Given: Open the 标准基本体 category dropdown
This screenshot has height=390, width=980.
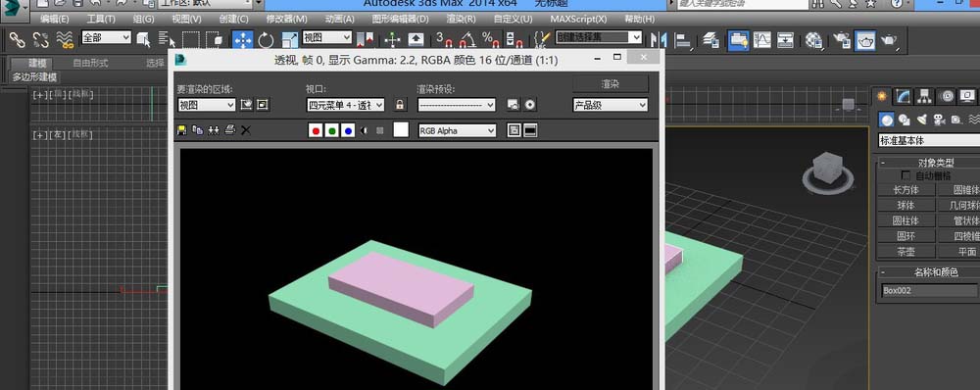Looking at the screenshot, I should pyautogui.click(x=929, y=140).
